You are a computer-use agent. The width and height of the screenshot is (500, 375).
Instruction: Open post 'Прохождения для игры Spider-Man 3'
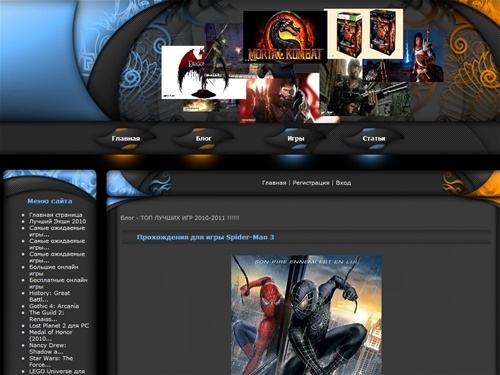(x=205, y=237)
